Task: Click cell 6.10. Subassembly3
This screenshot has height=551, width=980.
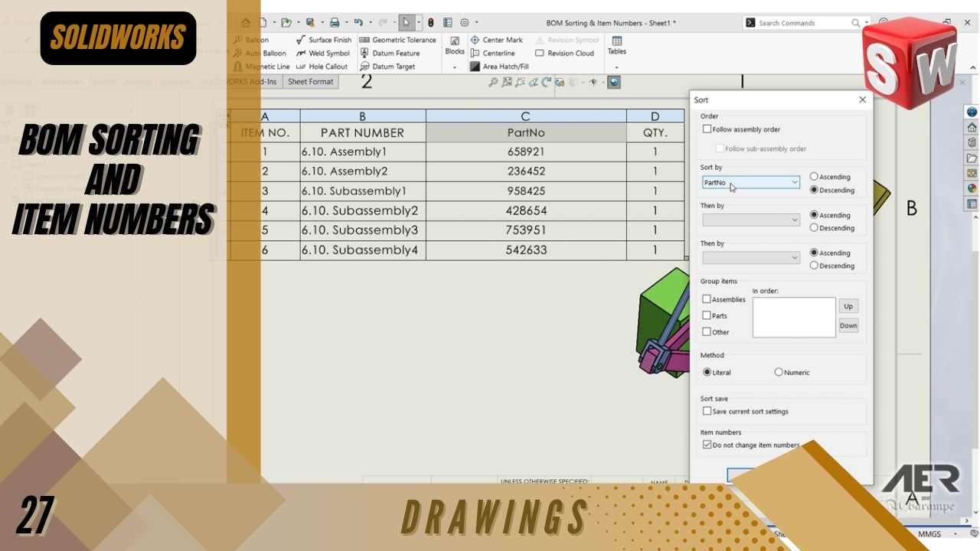Action: coord(363,230)
